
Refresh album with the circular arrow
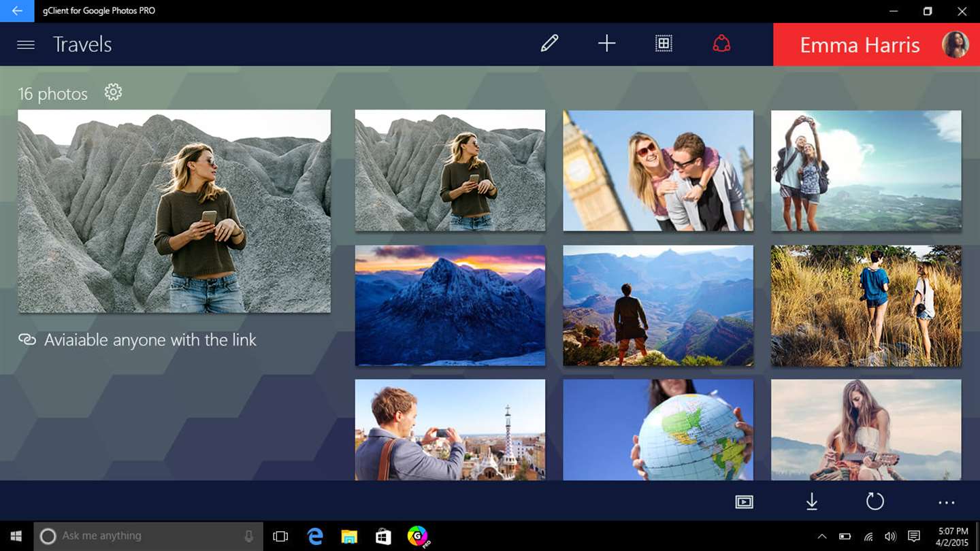point(875,502)
